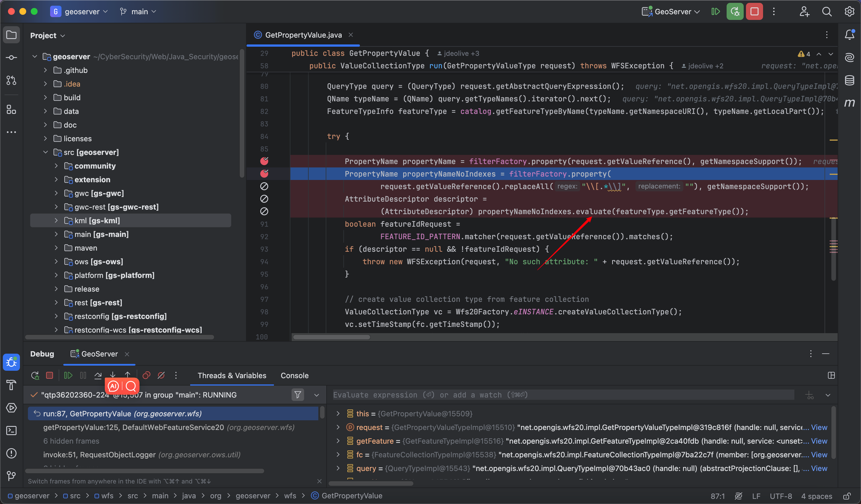Open the Notifications bell icon
This screenshot has height=504, width=861.
[x=849, y=34]
